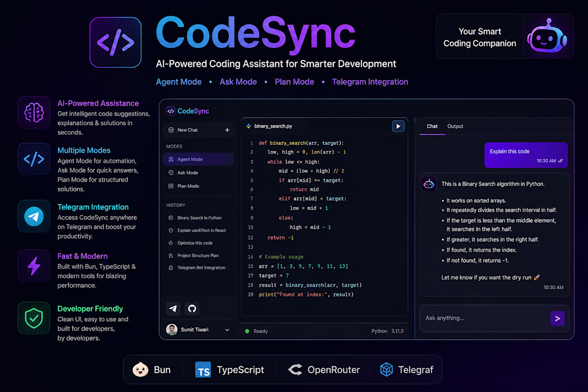Click the Telegram Integration feature icon
Image resolution: width=588 pixels, height=392 pixels.
coord(34,217)
